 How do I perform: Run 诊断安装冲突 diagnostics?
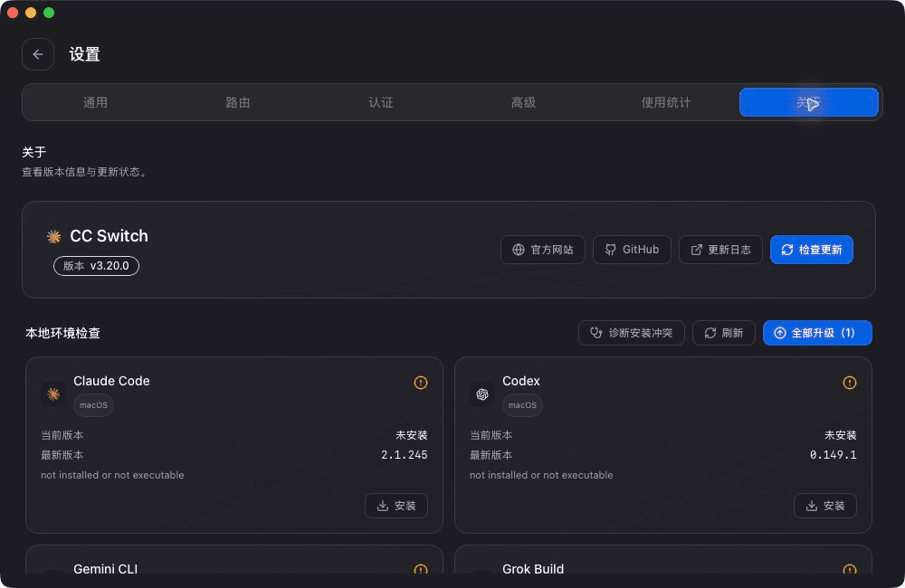coord(632,333)
